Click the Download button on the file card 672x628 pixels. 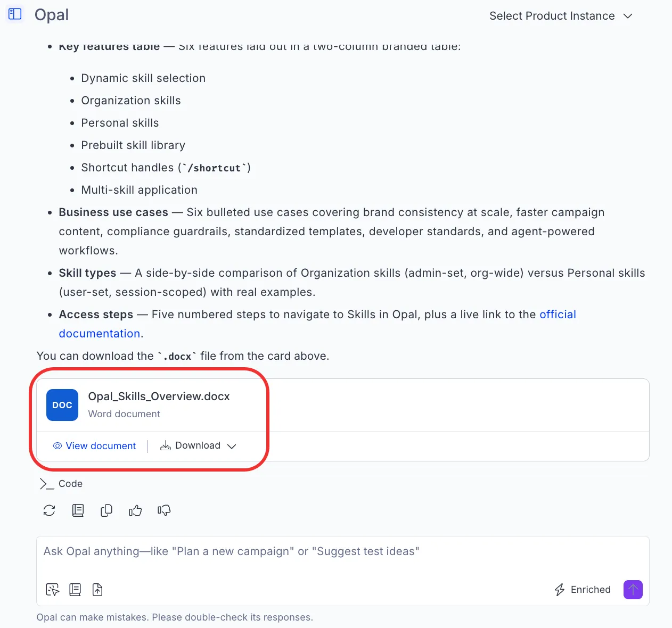191,445
